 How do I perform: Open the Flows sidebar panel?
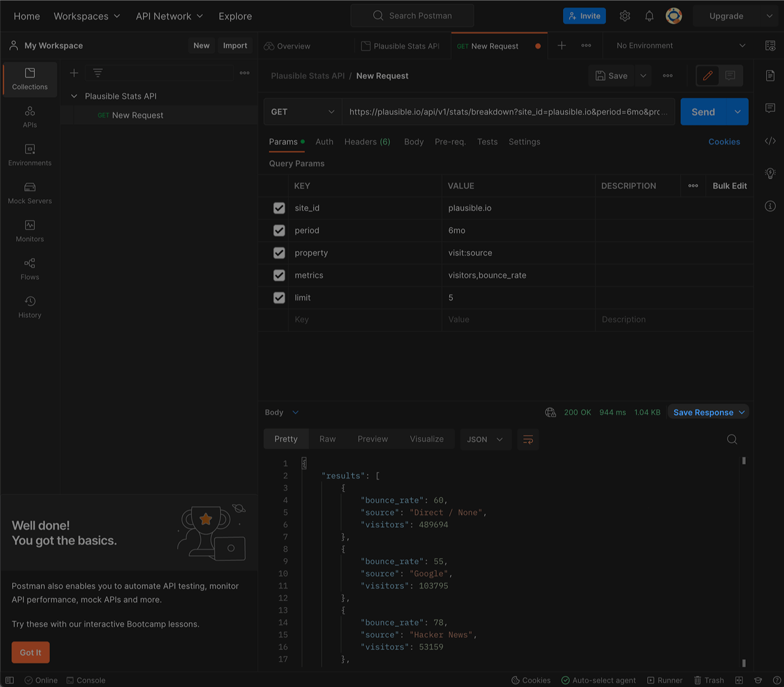(x=30, y=269)
